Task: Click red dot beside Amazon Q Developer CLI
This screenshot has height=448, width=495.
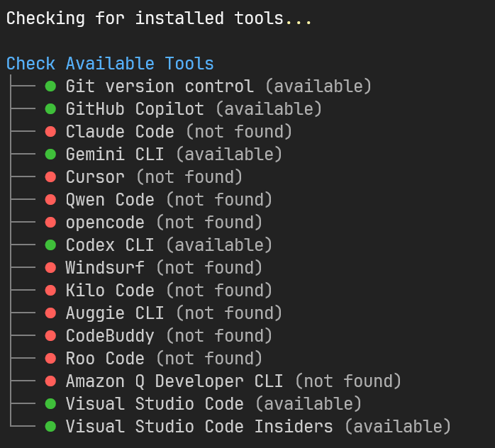Action: click(x=50, y=381)
